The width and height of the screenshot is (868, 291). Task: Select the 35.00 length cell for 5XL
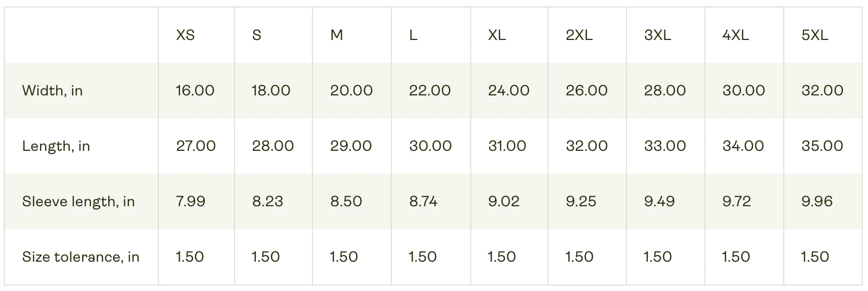(x=822, y=146)
